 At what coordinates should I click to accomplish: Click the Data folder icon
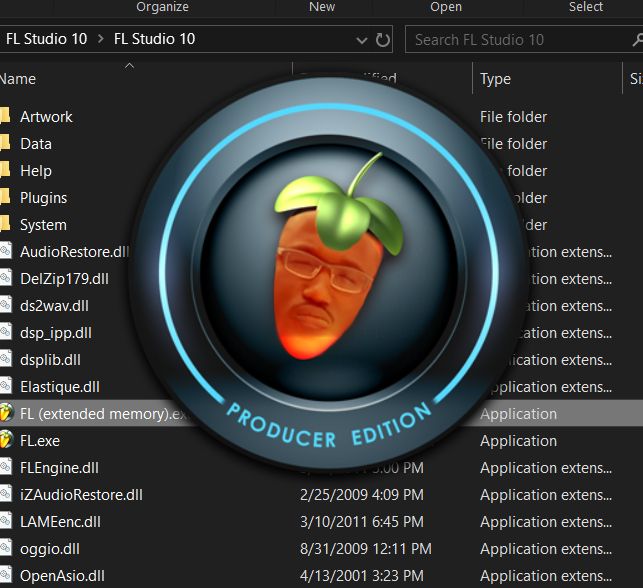click(x=5, y=143)
